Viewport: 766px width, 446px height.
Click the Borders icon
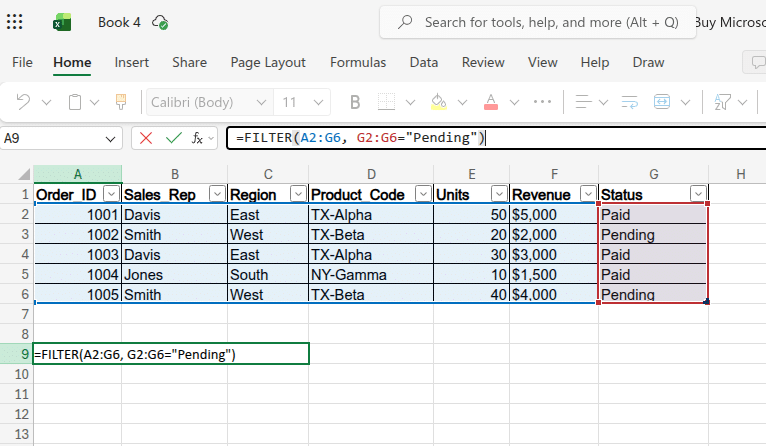coord(387,102)
